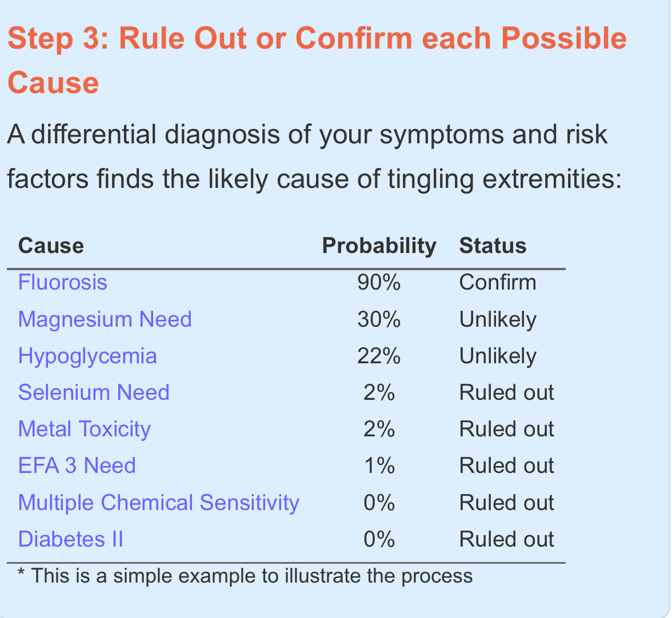Image resolution: width=672 pixels, height=618 pixels.
Task: Click the Cause column header
Action: coord(51,246)
